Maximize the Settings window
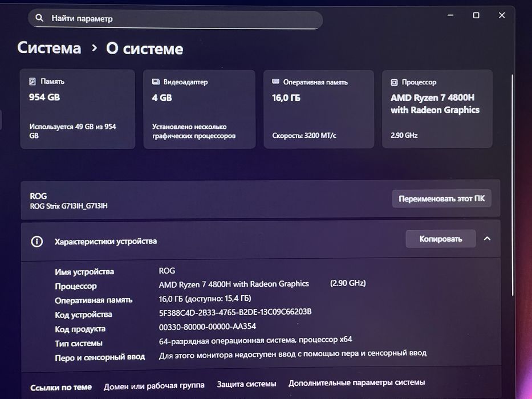 [476, 15]
